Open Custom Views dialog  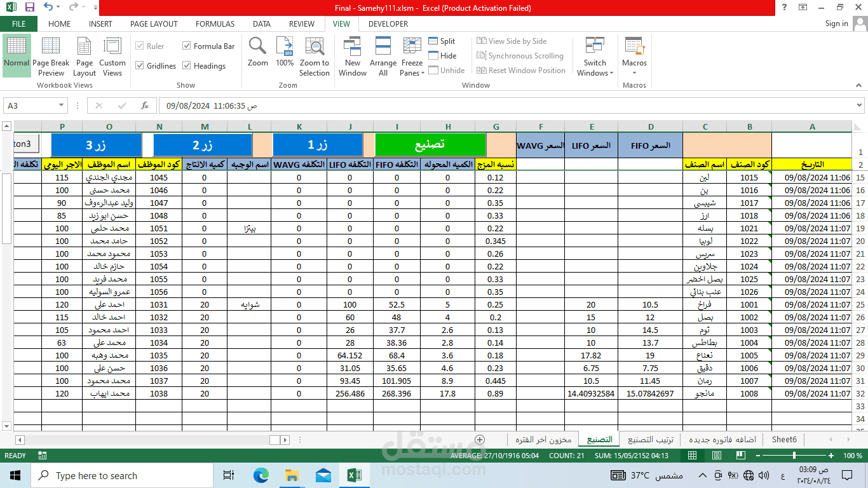[x=112, y=56]
